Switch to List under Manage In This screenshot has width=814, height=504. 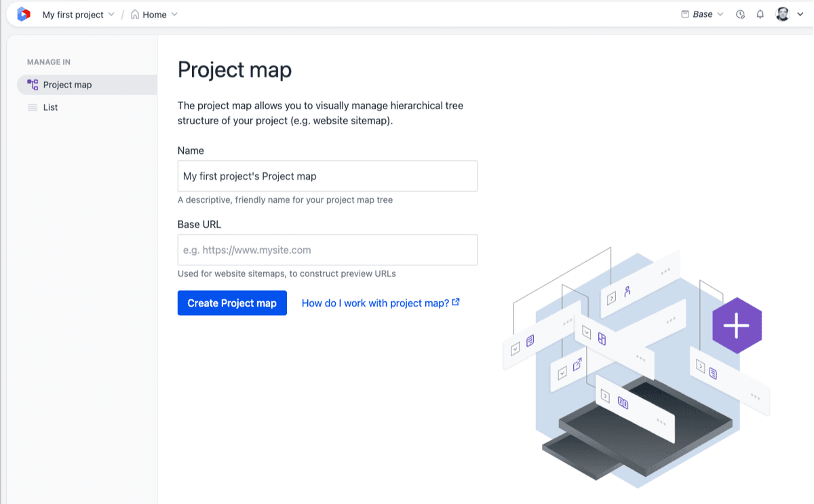[x=50, y=106]
